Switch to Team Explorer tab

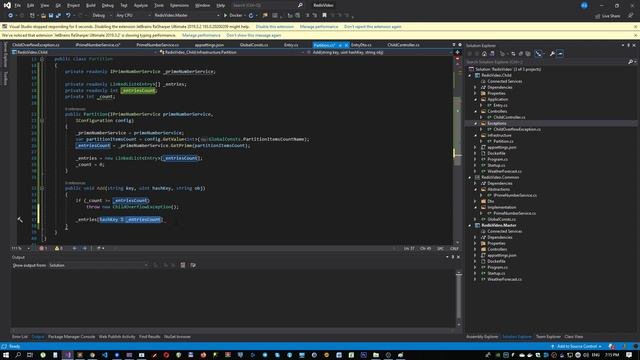click(548, 337)
